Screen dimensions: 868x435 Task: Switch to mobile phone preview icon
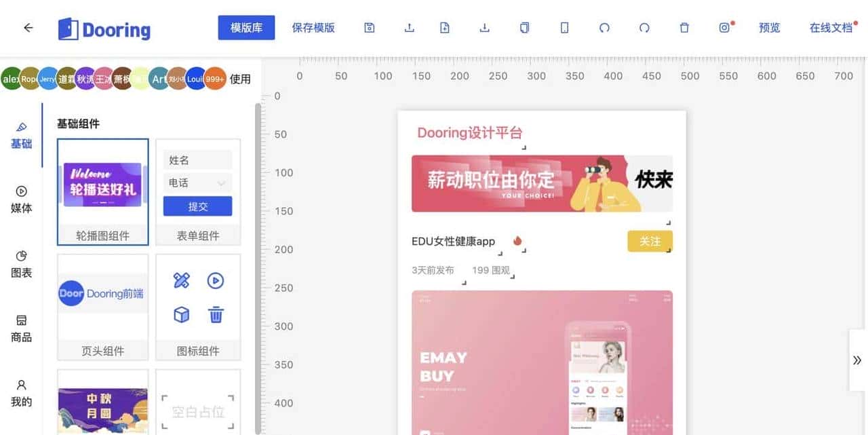(x=564, y=28)
